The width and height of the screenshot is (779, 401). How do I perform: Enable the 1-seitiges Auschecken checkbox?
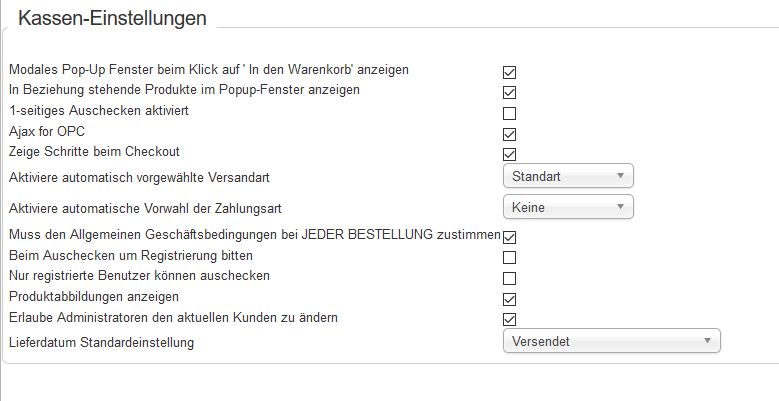509,114
